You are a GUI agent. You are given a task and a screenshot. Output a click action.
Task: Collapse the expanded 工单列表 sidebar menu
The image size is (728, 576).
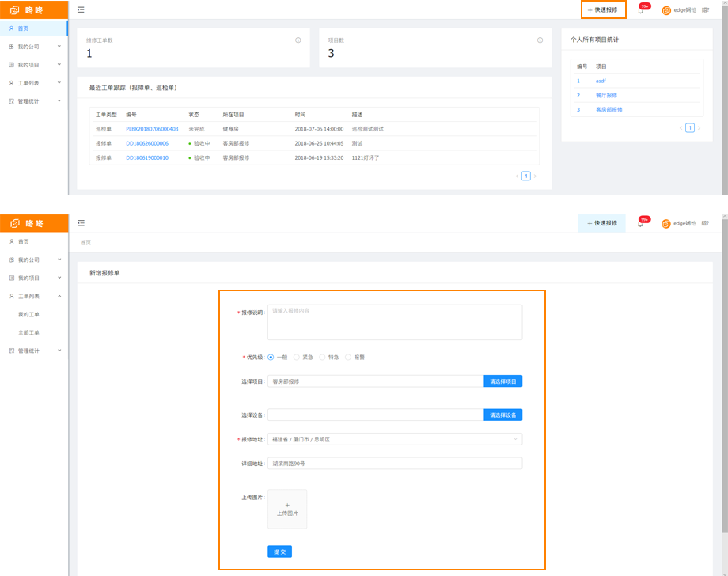pos(34,296)
